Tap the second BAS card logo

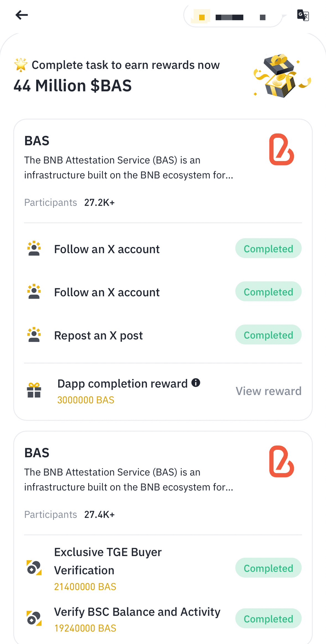coord(281,461)
